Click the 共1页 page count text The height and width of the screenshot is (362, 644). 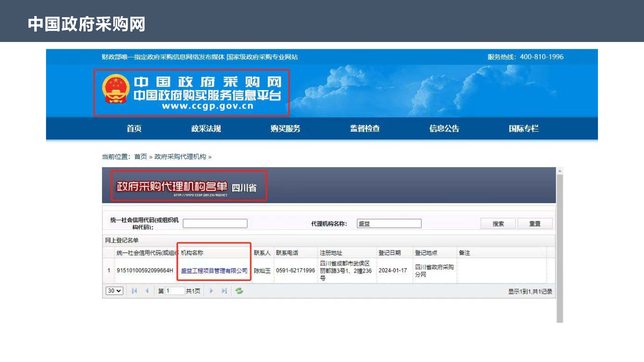[193, 291]
